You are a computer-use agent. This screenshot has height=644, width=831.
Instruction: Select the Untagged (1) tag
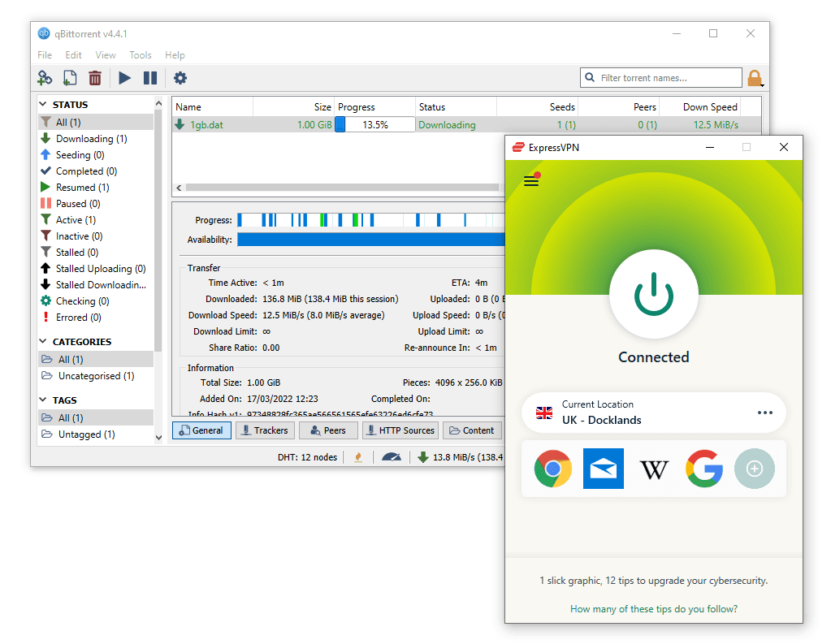point(96,434)
